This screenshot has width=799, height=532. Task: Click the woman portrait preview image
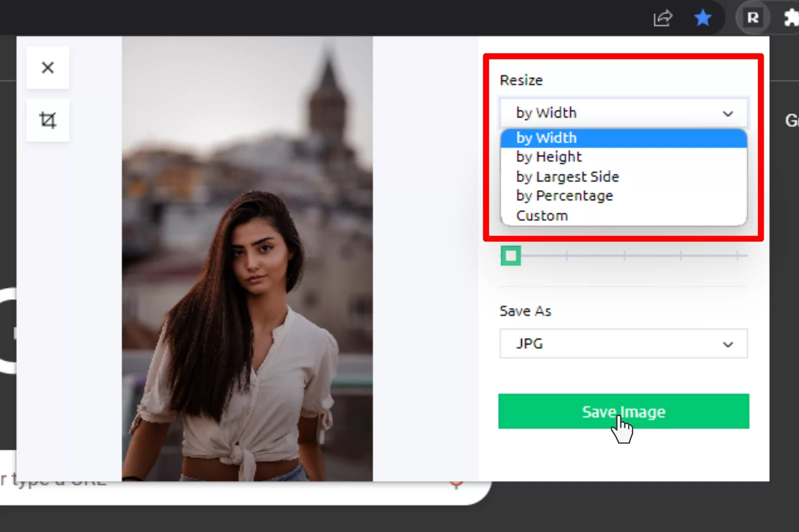tap(247, 259)
